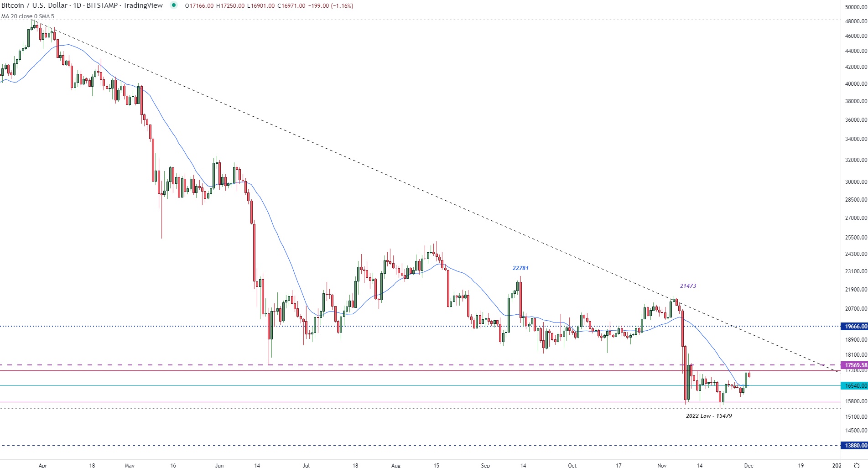Click the 16540.00 current price label
868x468 pixels.
854,386
